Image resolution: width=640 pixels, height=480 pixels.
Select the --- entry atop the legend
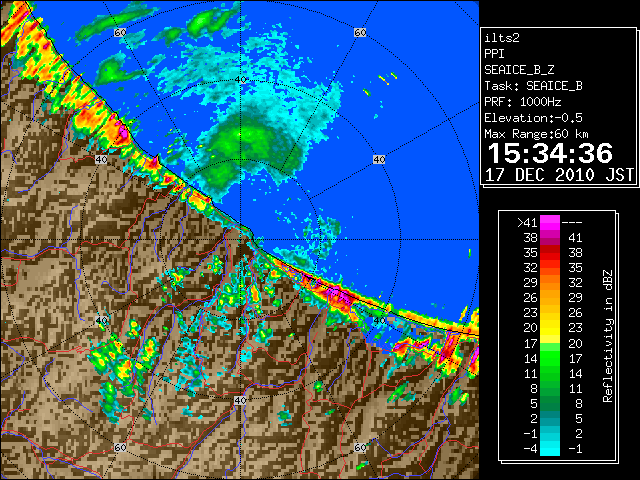pyautogui.click(x=572, y=222)
